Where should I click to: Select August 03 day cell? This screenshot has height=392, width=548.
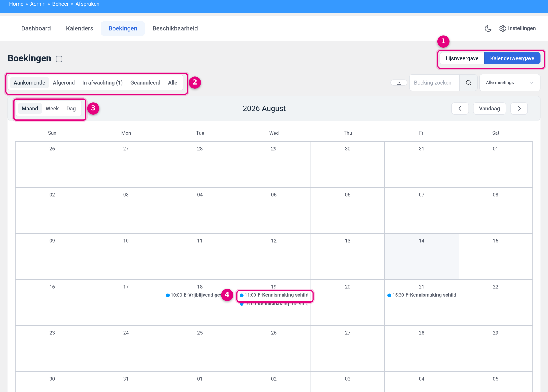point(126,210)
